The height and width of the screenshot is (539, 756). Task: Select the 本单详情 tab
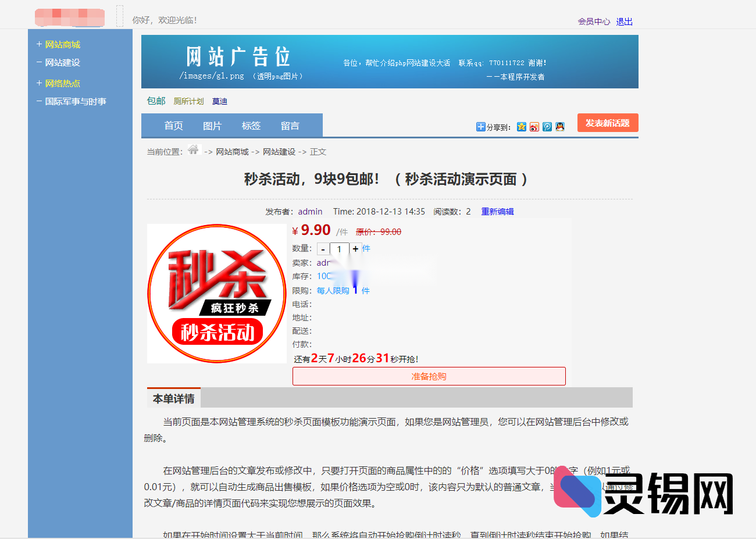click(173, 398)
